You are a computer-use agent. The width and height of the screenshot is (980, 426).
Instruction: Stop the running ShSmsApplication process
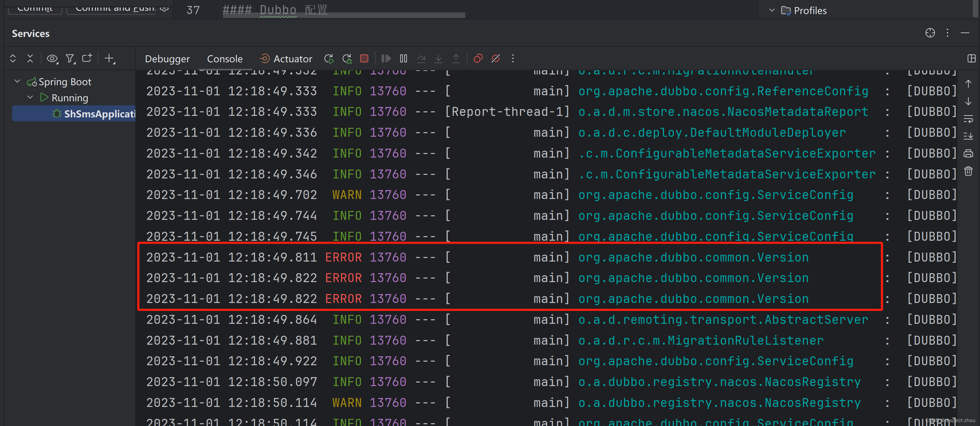point(364,59)
